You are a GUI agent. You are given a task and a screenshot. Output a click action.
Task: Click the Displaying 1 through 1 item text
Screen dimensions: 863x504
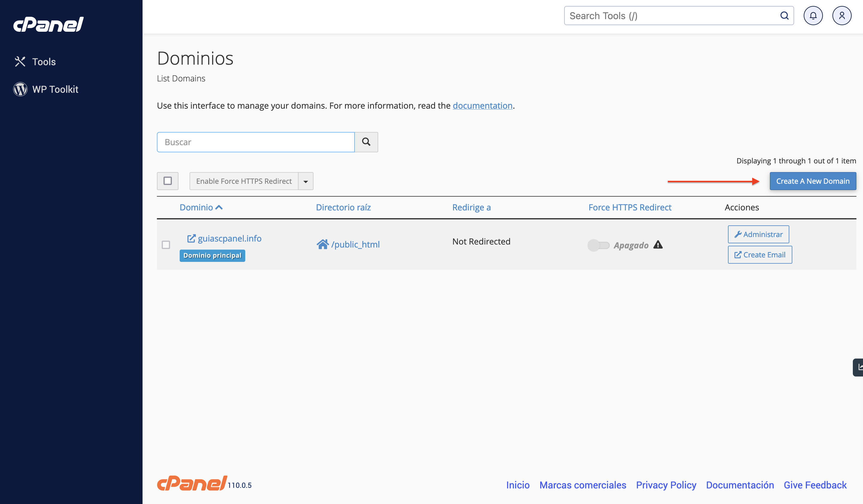coord(796,161)
